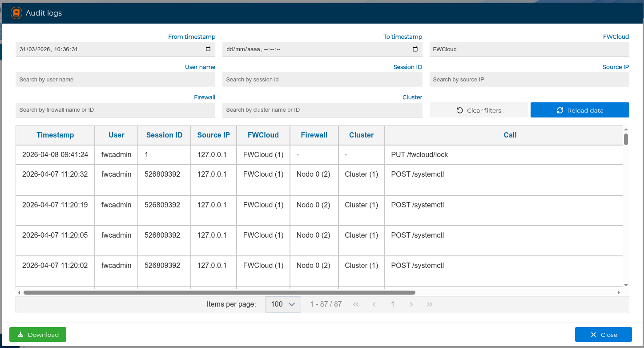This screenshot has height=348, width=644.
Task: Open To timestamp calendar picker icon
Action: 415,49
